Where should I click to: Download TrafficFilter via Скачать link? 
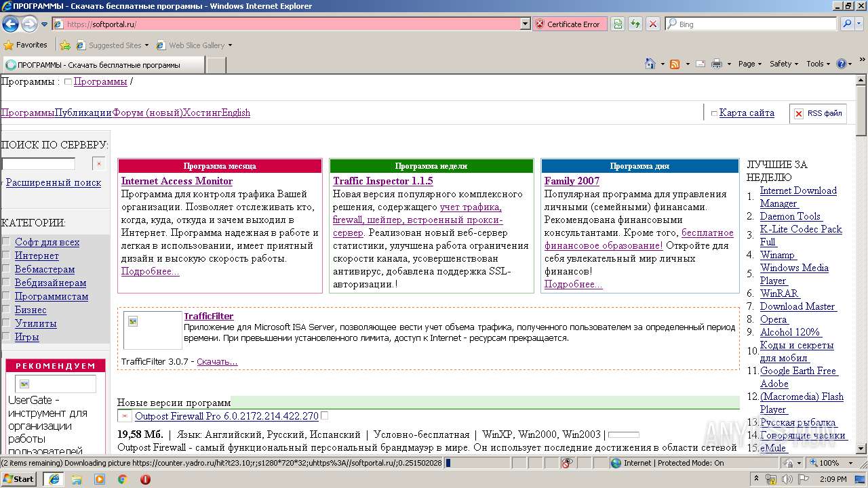(x=217, y=361)
